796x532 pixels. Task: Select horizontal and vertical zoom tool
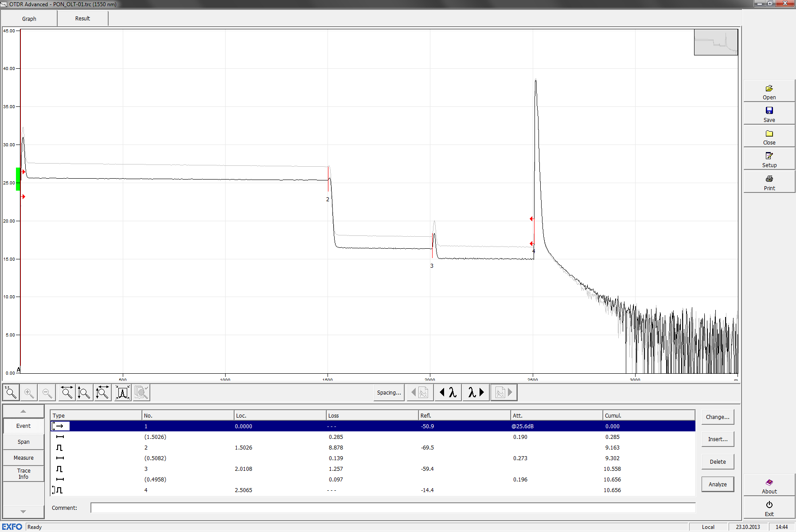[102, 392]
